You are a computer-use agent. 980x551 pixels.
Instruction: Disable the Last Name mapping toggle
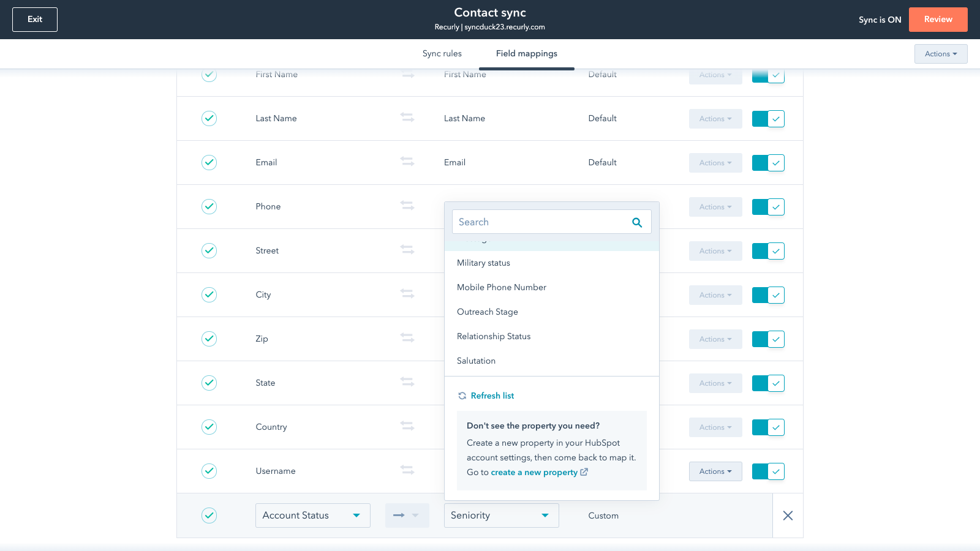[x=768, y=119]
